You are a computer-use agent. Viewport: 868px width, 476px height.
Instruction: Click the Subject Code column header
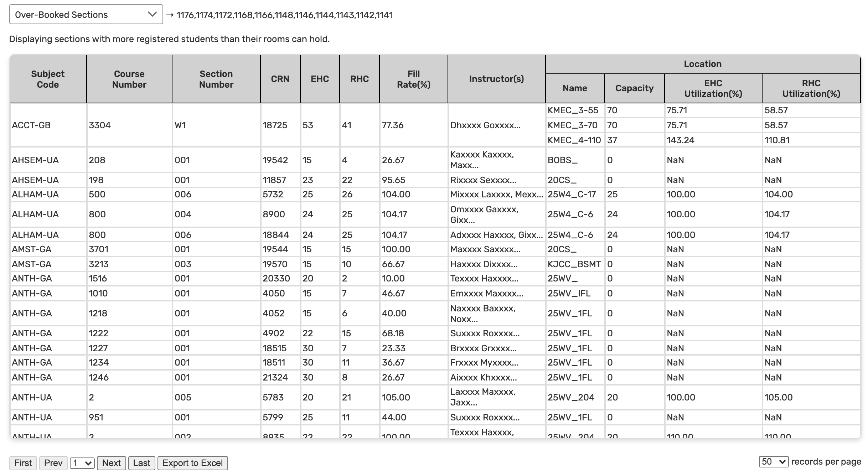48,79
